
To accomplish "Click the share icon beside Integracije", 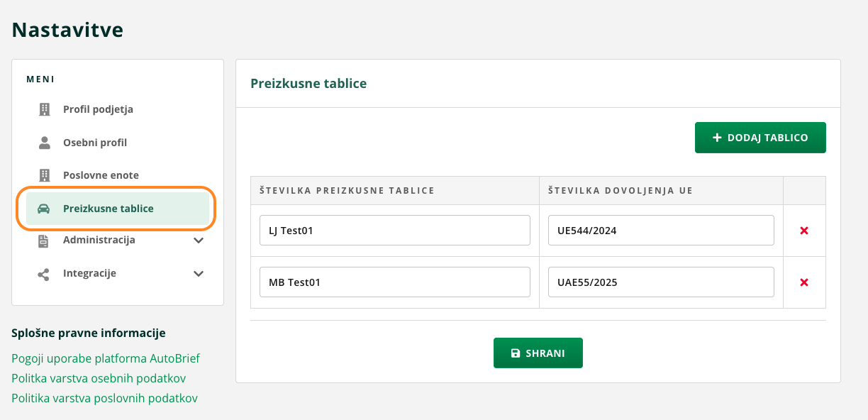I will click(44, 274).
